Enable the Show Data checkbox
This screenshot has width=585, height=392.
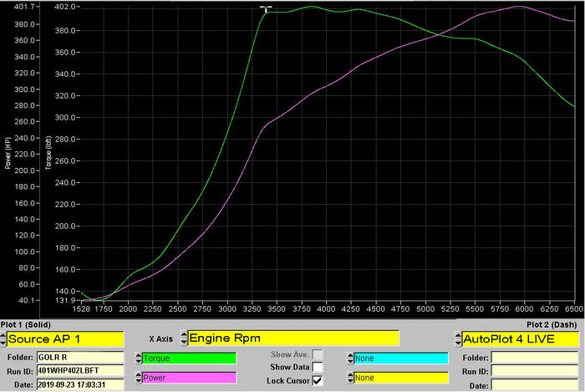[x=317, y=368]
